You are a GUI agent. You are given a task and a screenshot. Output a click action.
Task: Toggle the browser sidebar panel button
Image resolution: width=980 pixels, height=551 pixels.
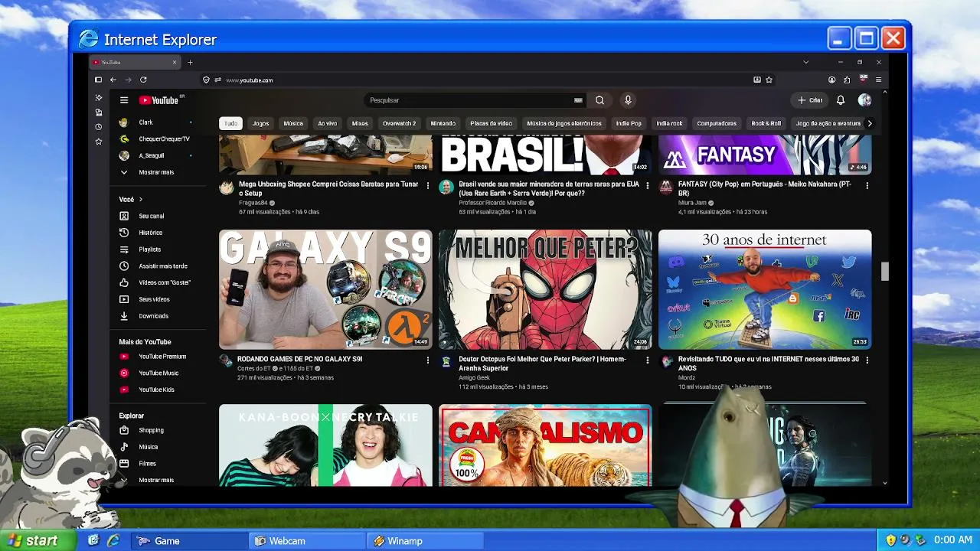(x=98, y=80)
